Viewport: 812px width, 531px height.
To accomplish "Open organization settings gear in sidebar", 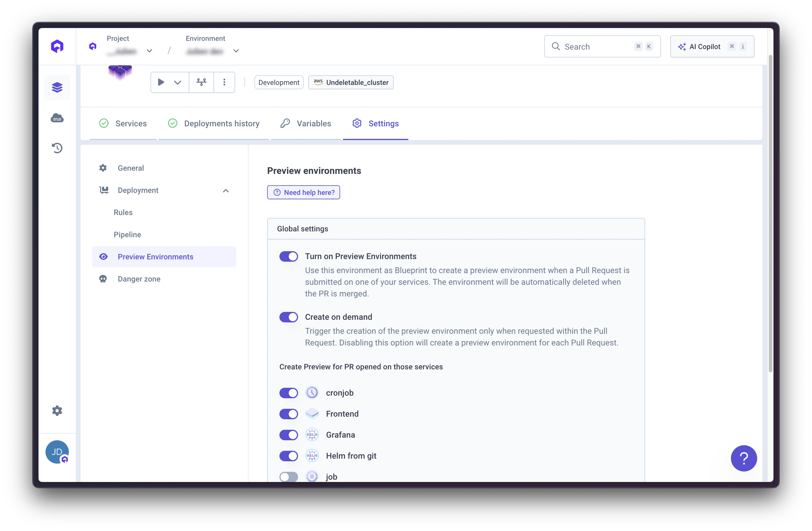I will 57,411.
